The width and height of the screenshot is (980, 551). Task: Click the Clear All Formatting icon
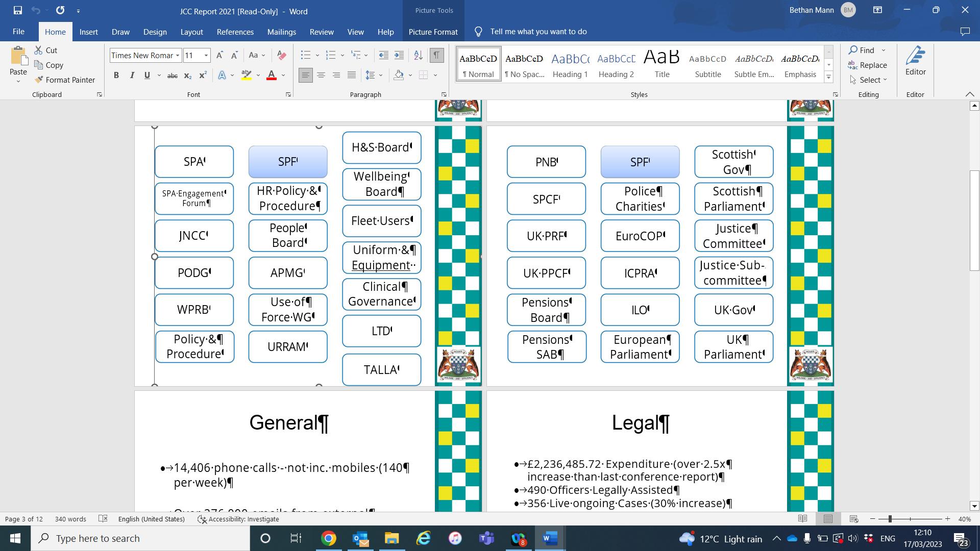point(281,55)
